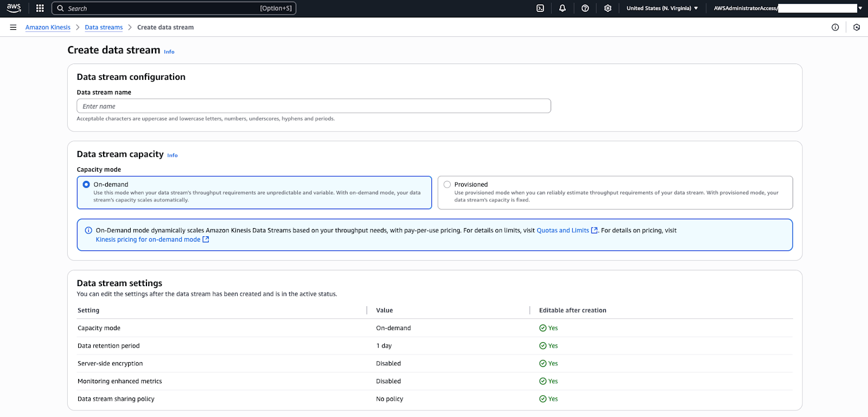The height and width of the screenshot is (417, 868).
Task: Open the info panel icon at right
Action: coord(835,27)
